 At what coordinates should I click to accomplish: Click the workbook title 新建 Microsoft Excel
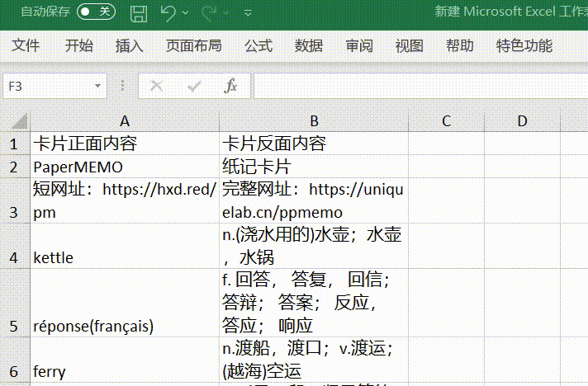[x=511, y=12]
